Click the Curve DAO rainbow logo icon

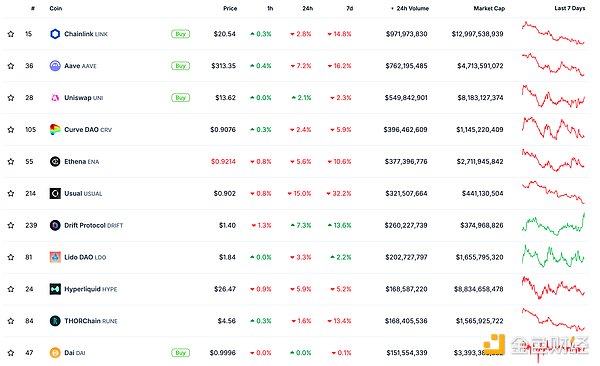(x=55, y=129)
